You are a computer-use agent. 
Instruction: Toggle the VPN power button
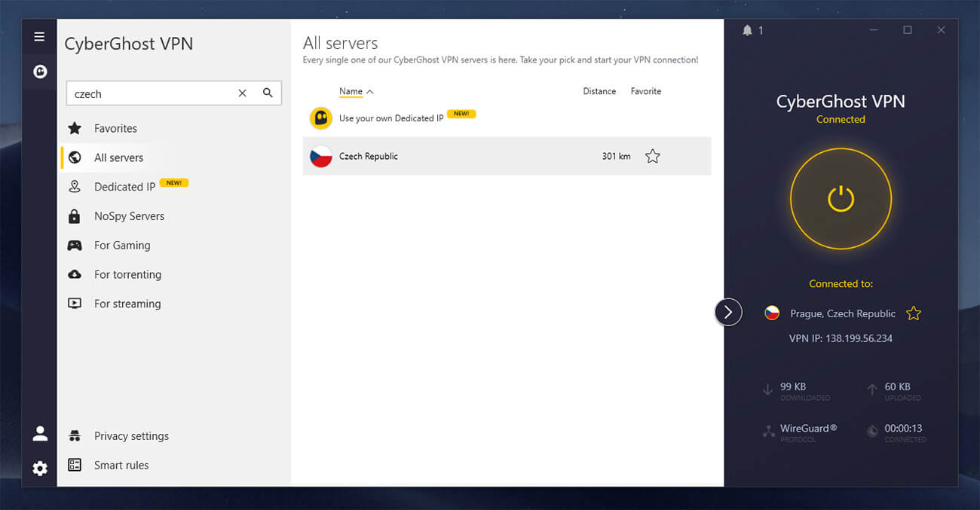pos(841,200)
